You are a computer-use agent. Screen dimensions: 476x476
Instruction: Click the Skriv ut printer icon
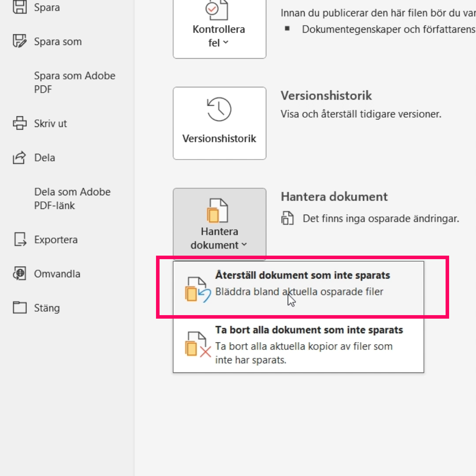coord(20,123)
